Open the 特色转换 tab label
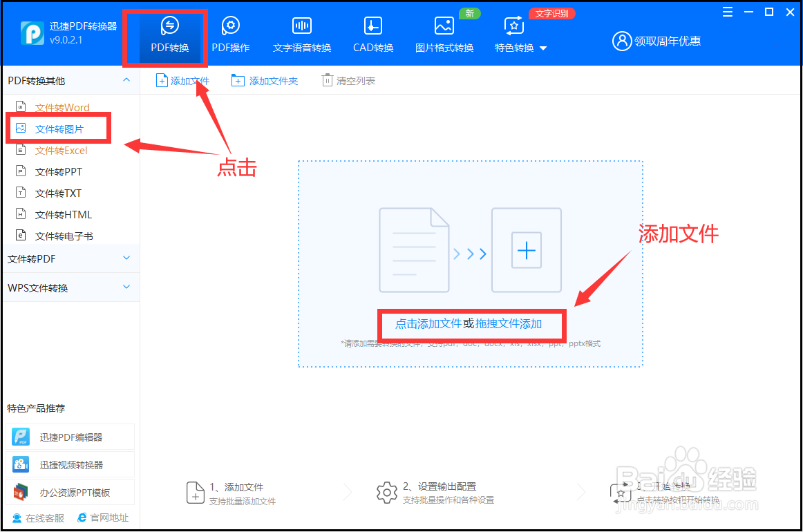Image resolution: width=803 pixels, height=532 pixels. [514, 48]
